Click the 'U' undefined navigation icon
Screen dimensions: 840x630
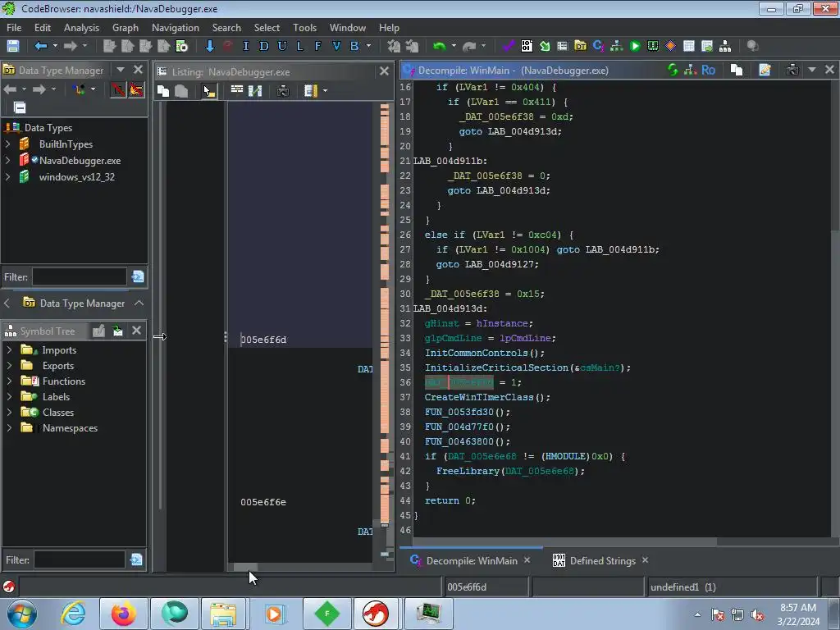[x=282, y=46]
